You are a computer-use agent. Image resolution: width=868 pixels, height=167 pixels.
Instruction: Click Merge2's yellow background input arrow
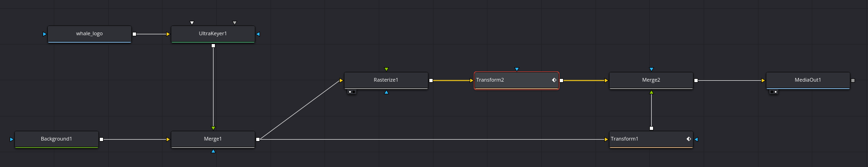click(606, 80)
